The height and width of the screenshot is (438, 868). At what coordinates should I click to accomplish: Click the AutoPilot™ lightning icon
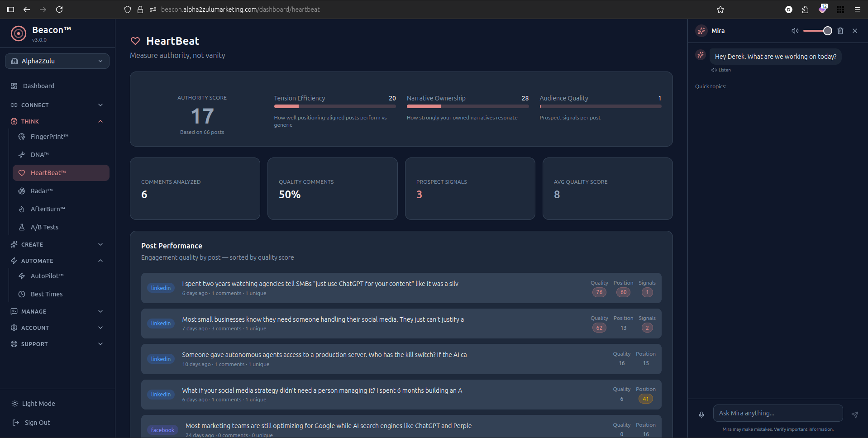coord(21,276)
